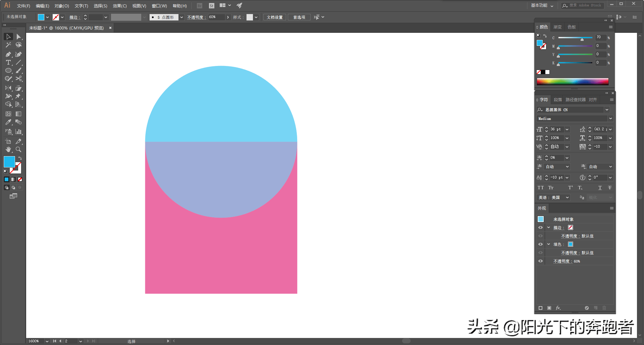Select the Zoom tool
The height and width of the screenshot is (345, 644).
19,149
